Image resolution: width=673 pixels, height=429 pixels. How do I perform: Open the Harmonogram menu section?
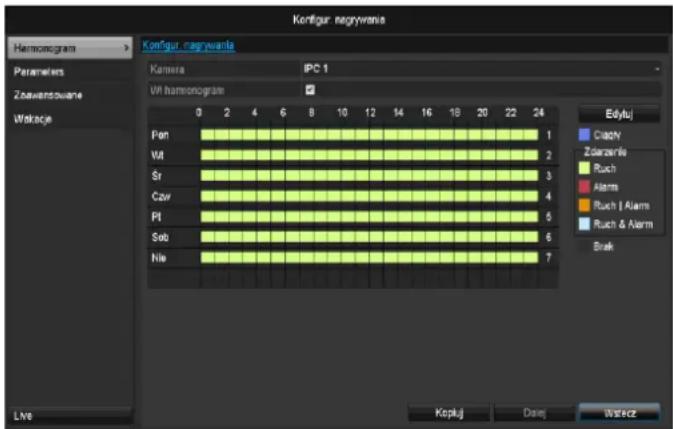(x=70, y=48)
